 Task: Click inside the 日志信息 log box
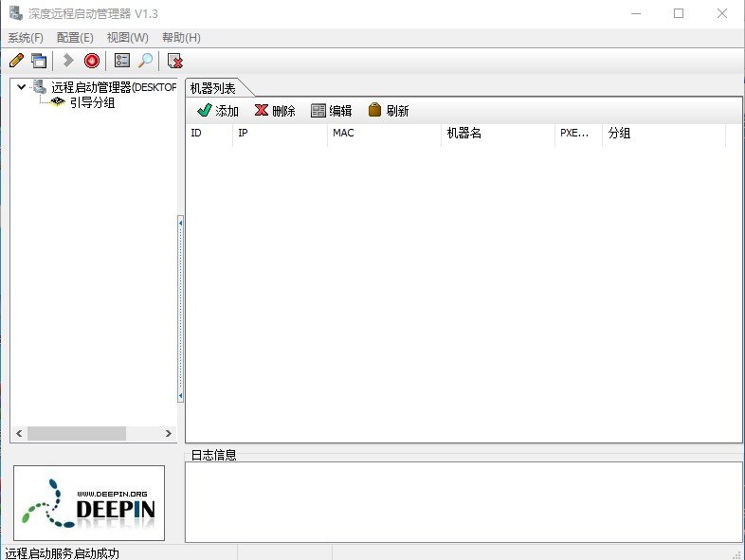[463, 502]
